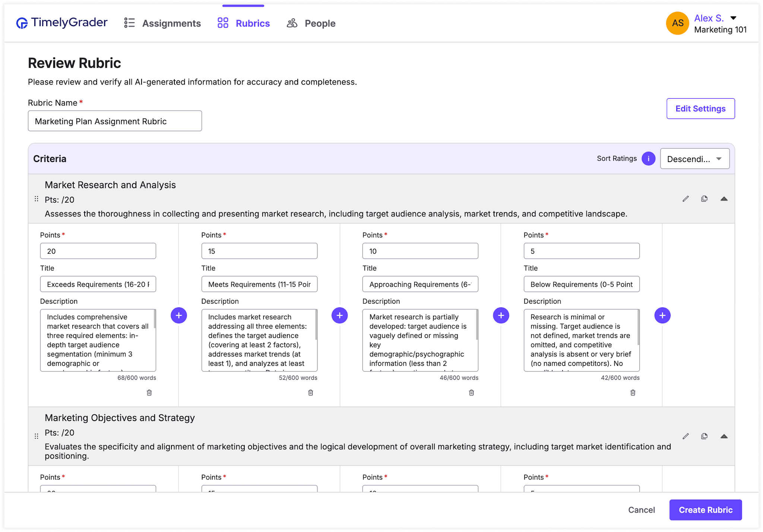Delete the Approaching Requirements rating
The width and height of the screenshot is (763, 532).
click(472, 393)
